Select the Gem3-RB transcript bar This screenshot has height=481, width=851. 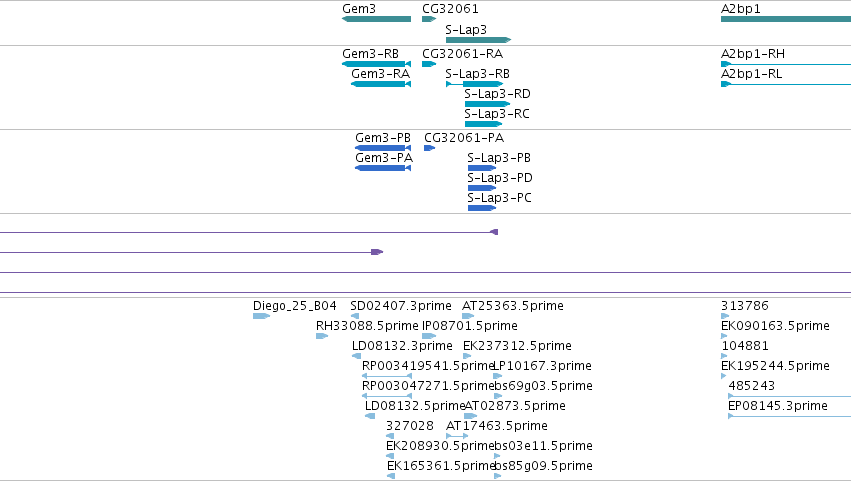[x=376, y=64]
